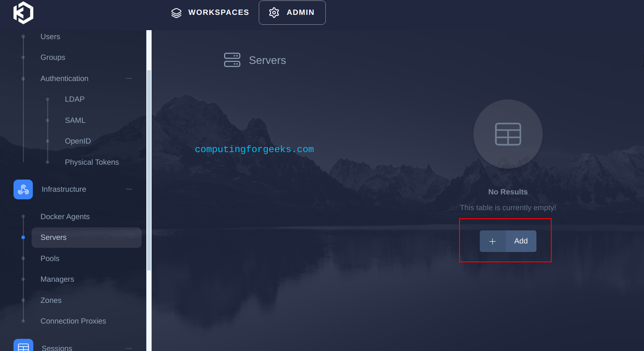Open the LDAP authentication settings
Image resolution: width=644 pixels, height=351 pixels.
click(75, 99)
